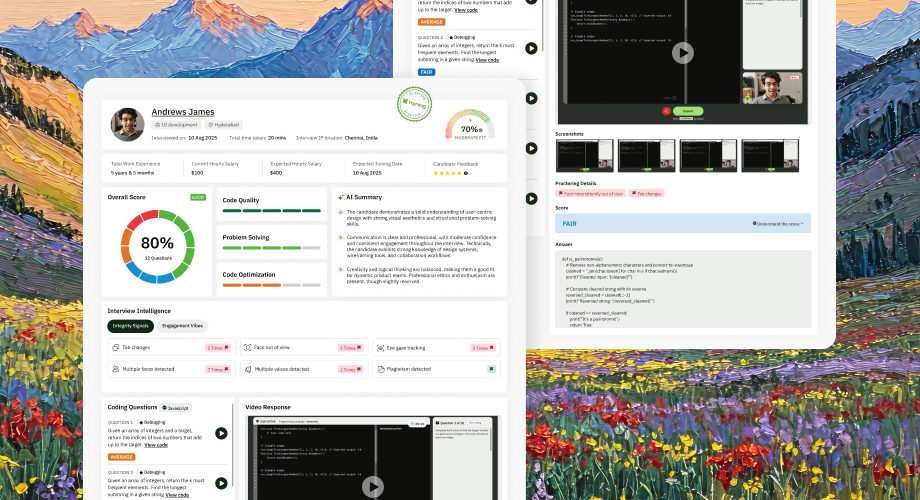The height and width of the screenshot is (500, 920).
Task: Click the Debugging tag on Question 1
Action: pos(153,422)
